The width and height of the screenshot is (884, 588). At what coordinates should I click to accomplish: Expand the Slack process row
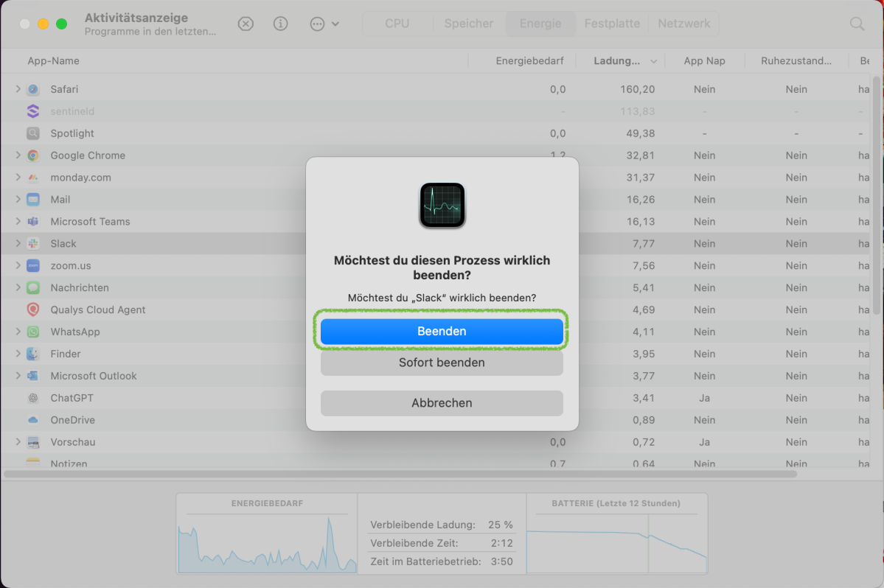[18, 243]
